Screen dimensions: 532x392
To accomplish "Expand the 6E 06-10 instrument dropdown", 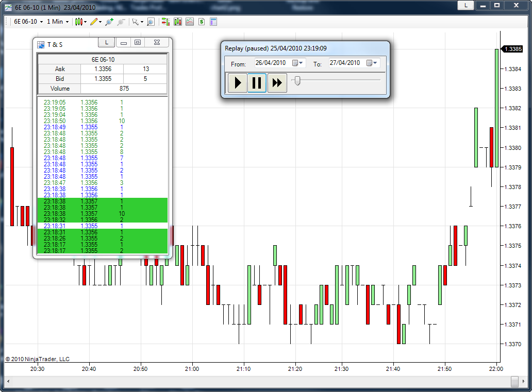I will click(41, 22).
